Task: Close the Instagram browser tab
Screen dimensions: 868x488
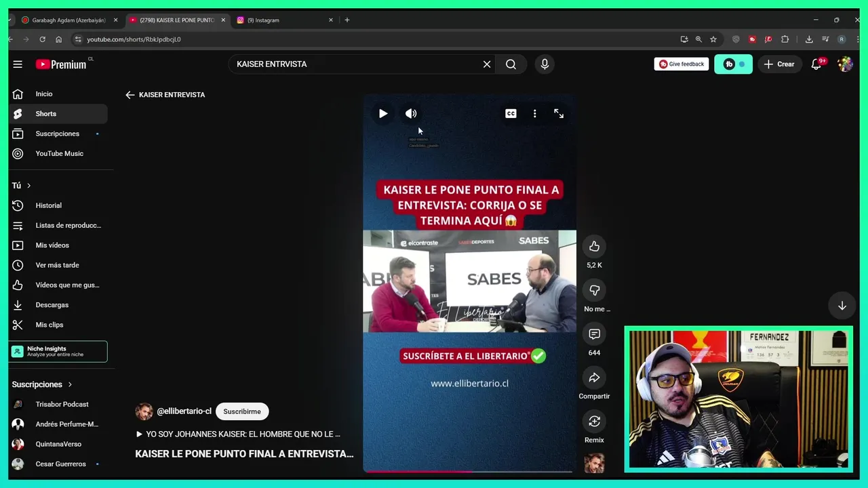Action: 331,20
